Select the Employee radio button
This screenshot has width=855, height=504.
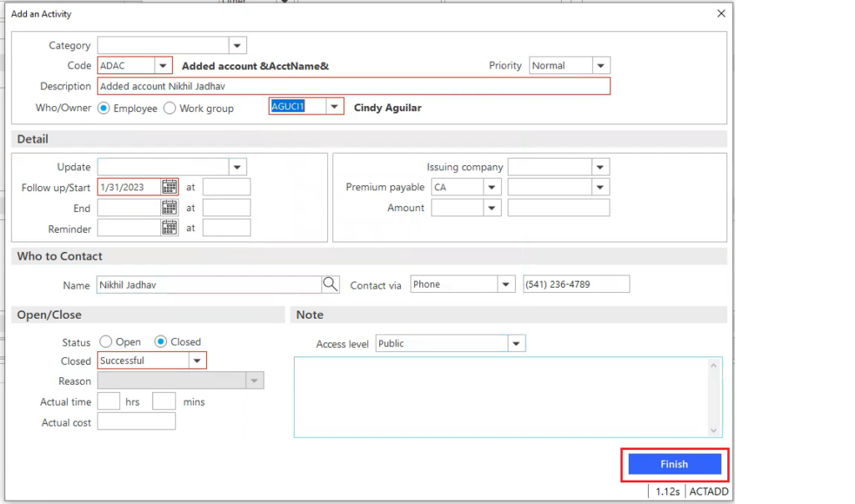point(104,108)
